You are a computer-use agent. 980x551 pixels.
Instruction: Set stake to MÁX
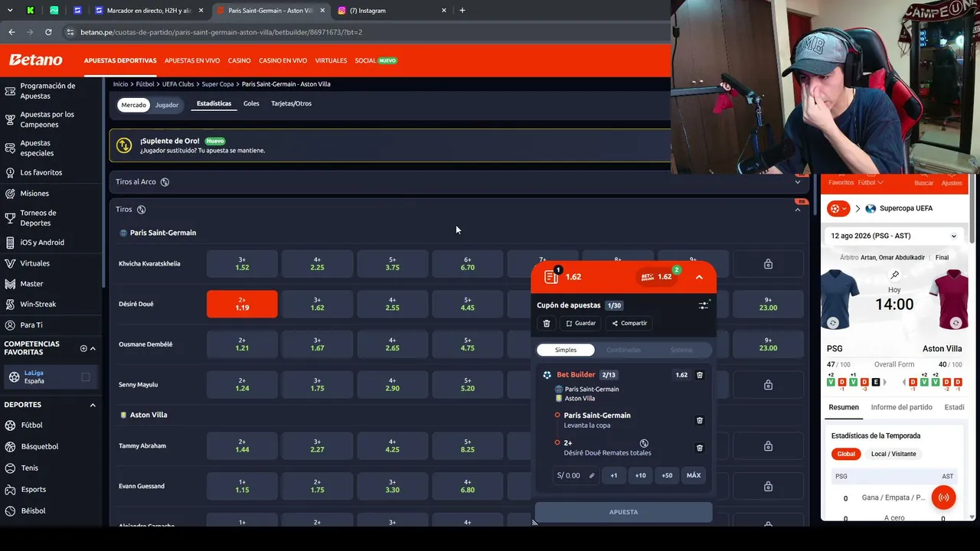(694, 475)
